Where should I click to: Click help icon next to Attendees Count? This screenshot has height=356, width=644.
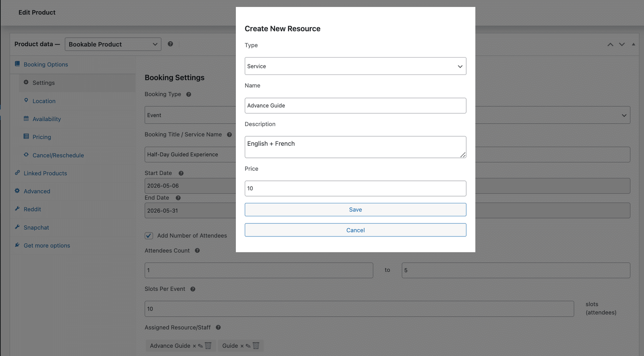click(x=197, y=250)
